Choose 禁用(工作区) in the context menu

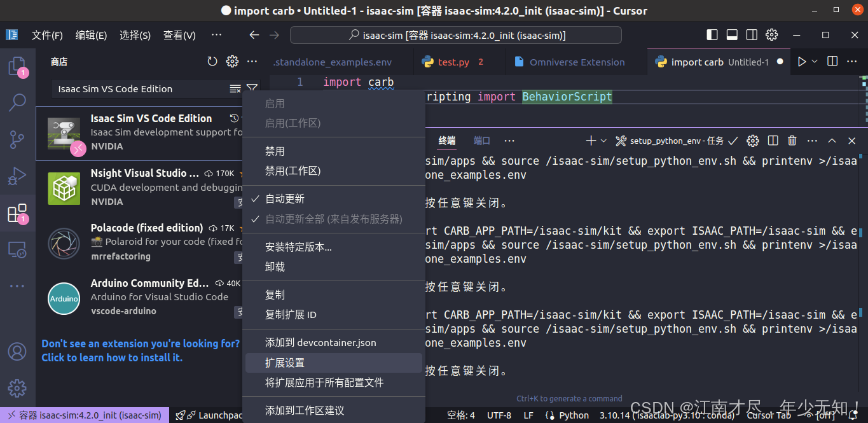pos(334,171)
